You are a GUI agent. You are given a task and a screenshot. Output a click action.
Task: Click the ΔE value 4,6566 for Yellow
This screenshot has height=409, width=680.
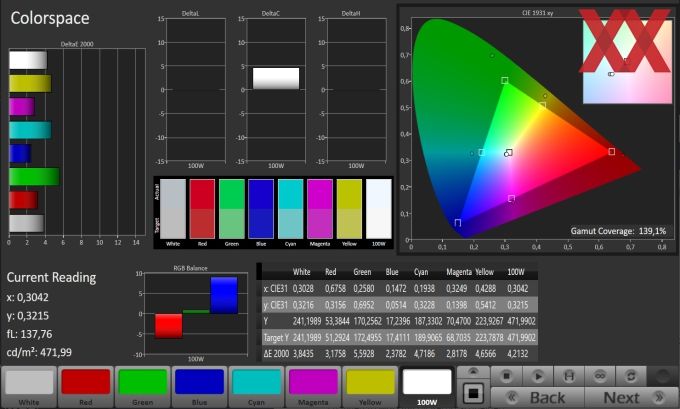point(485,353)
